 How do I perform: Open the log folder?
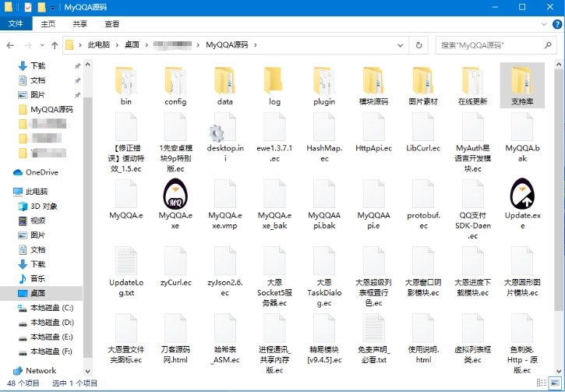click(x=274, y=85)
